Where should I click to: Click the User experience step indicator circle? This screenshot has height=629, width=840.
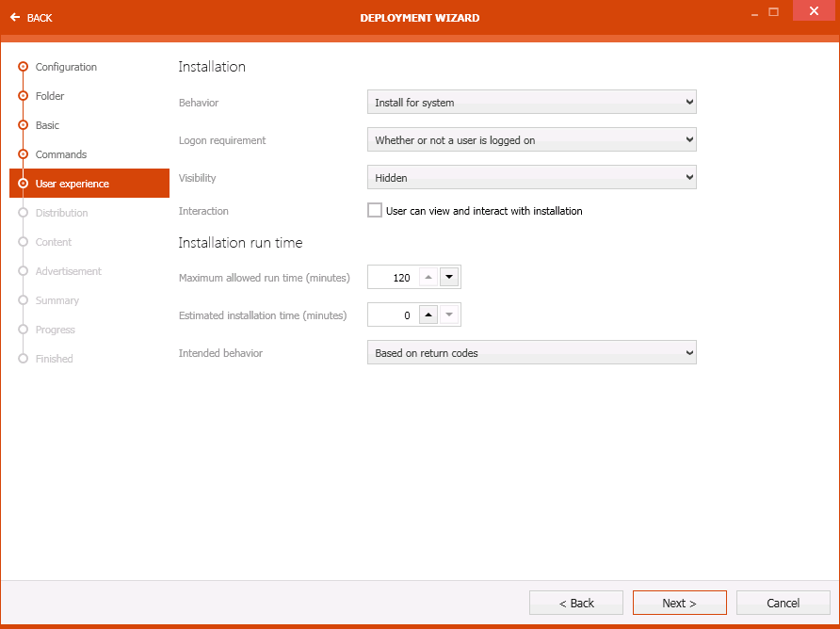click(23, 184)
